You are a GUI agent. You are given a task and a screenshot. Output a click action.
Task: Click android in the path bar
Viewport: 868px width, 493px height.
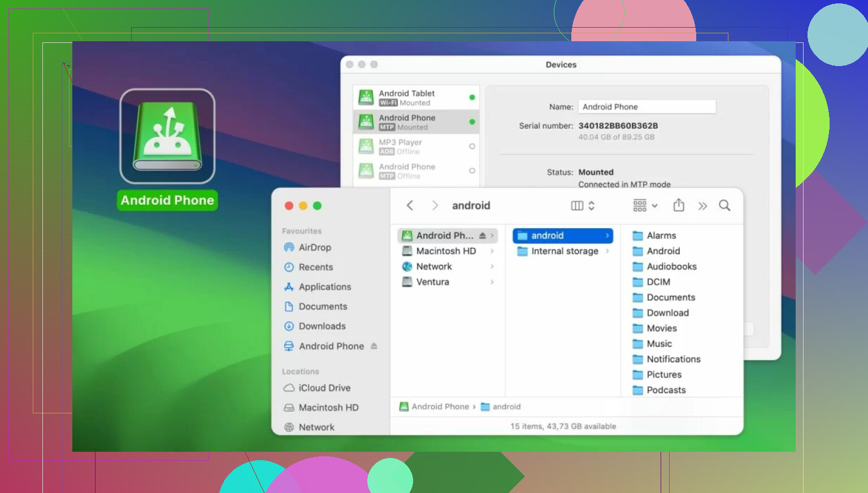(501, 407)
